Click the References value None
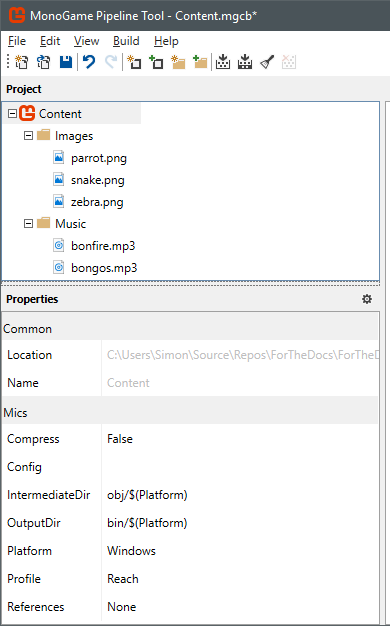390x626 pixels. point(122,606)
